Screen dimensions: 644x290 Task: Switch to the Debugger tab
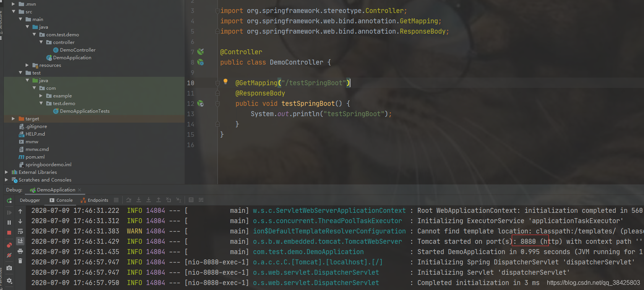(30, 200)
